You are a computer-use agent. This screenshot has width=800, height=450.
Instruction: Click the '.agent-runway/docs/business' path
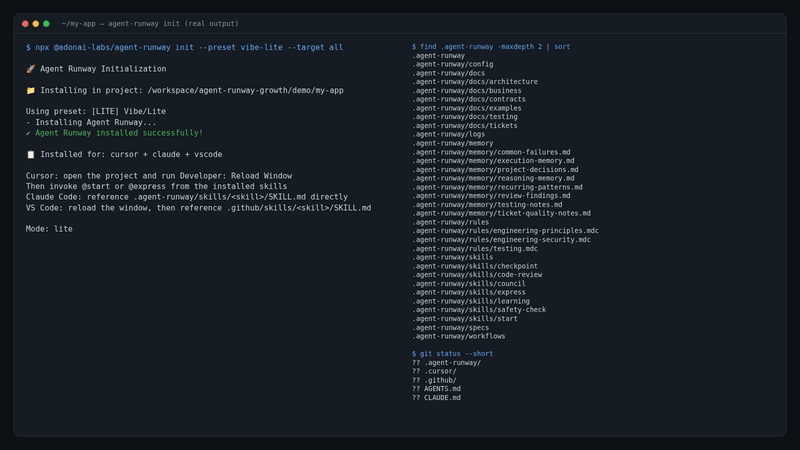pos(467,91)
